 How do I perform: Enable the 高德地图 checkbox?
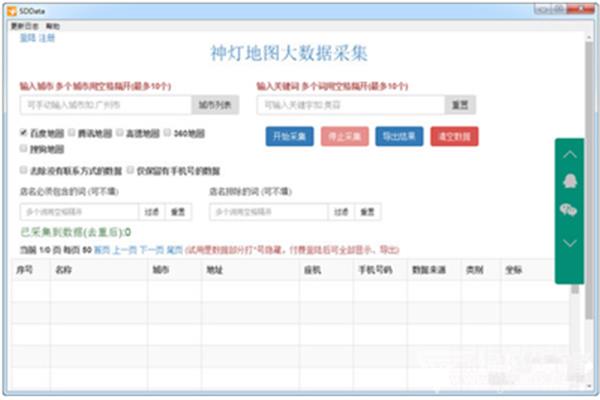120,132
